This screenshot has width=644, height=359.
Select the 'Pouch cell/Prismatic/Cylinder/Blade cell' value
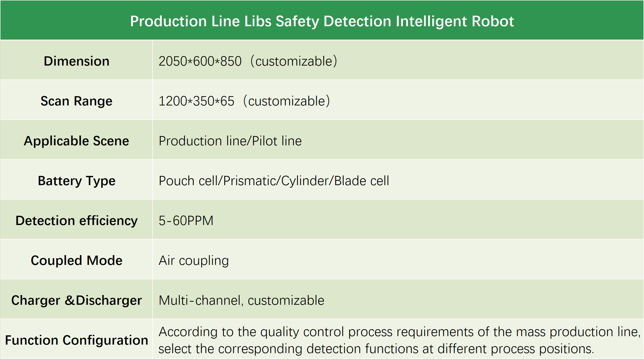[x=274, y=181]
